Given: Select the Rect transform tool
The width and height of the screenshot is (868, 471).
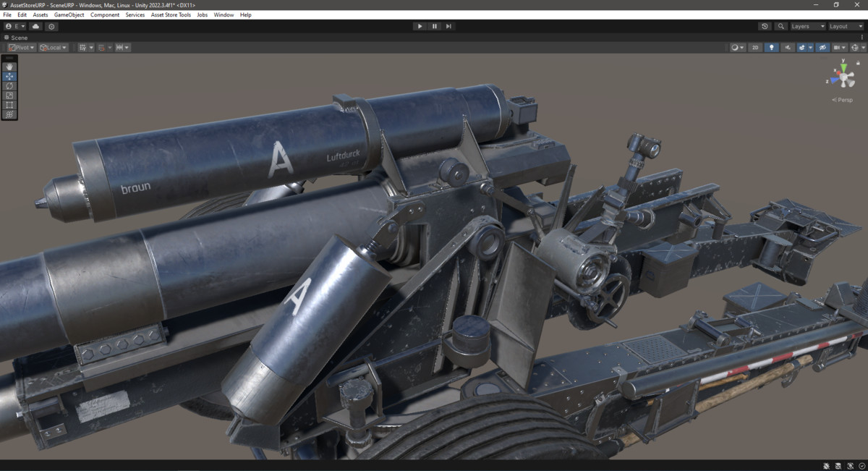Looking at the screenshot, I should pyautogui.click(x=9, y=105).
